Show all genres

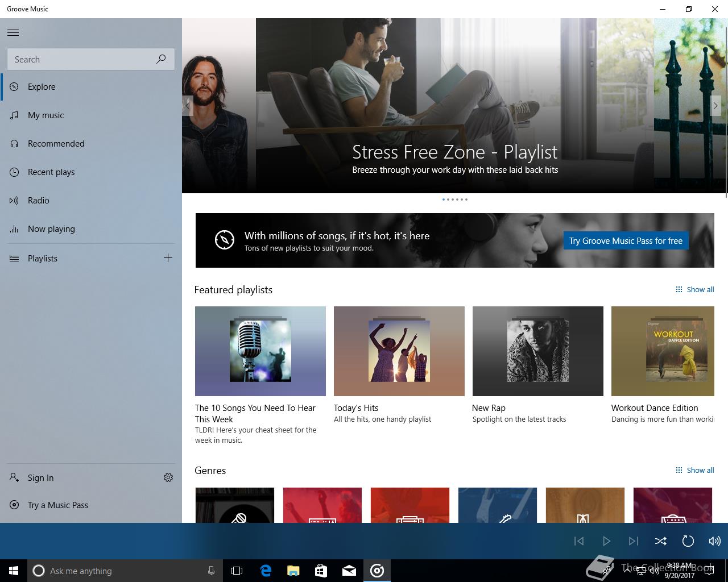(694, 470)
